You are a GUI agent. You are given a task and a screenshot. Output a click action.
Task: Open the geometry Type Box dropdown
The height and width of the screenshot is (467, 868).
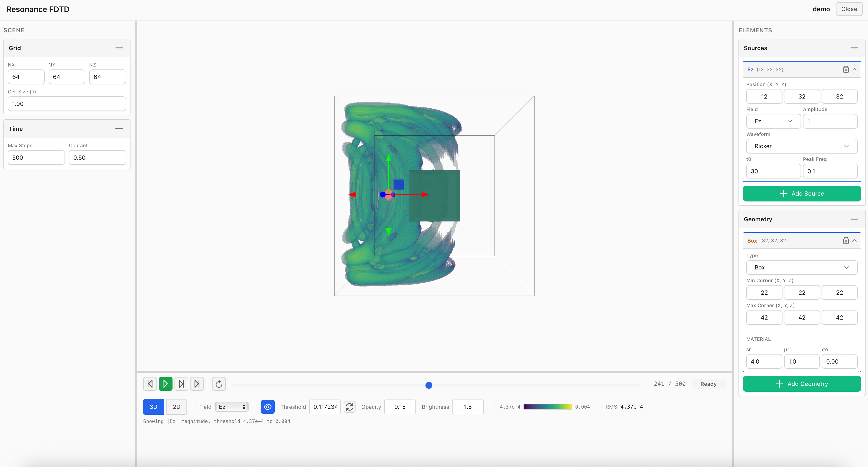click(801, 267)
